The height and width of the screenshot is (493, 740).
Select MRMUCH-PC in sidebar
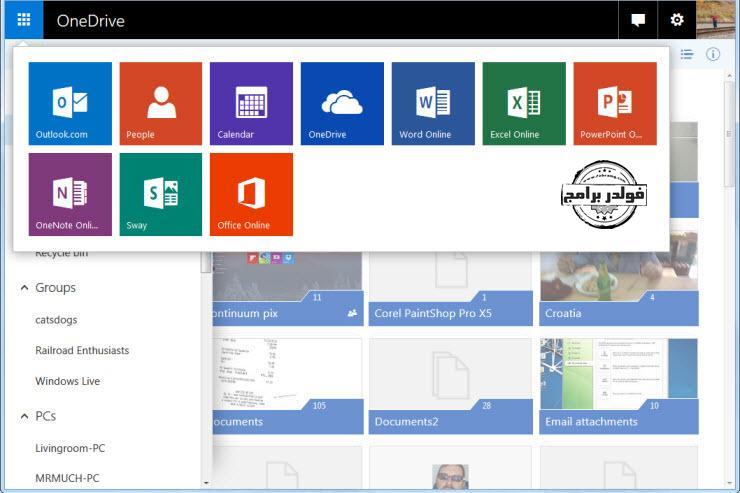67,478
